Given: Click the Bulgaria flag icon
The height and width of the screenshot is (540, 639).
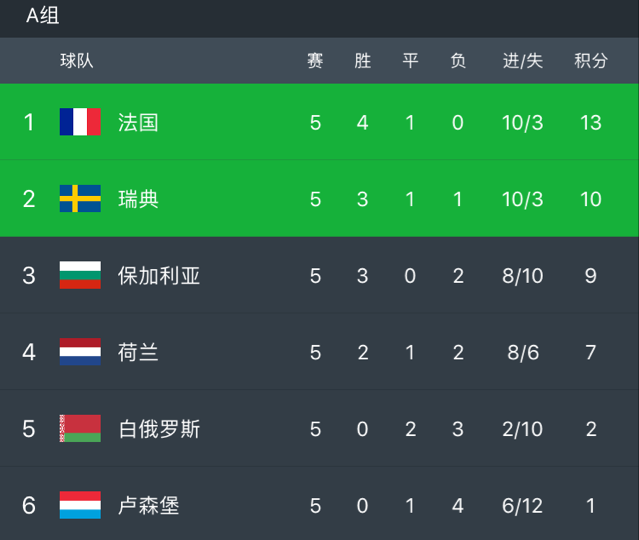Looking at the screenshot, I should [80, 275].
